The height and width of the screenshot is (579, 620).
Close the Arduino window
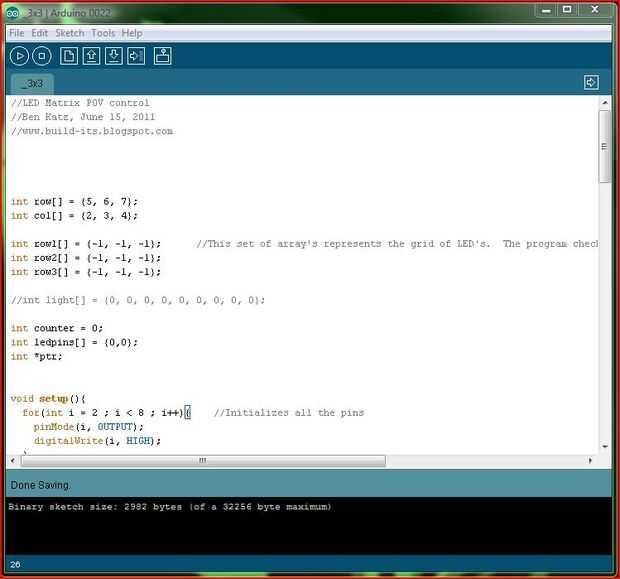(595, 10)
